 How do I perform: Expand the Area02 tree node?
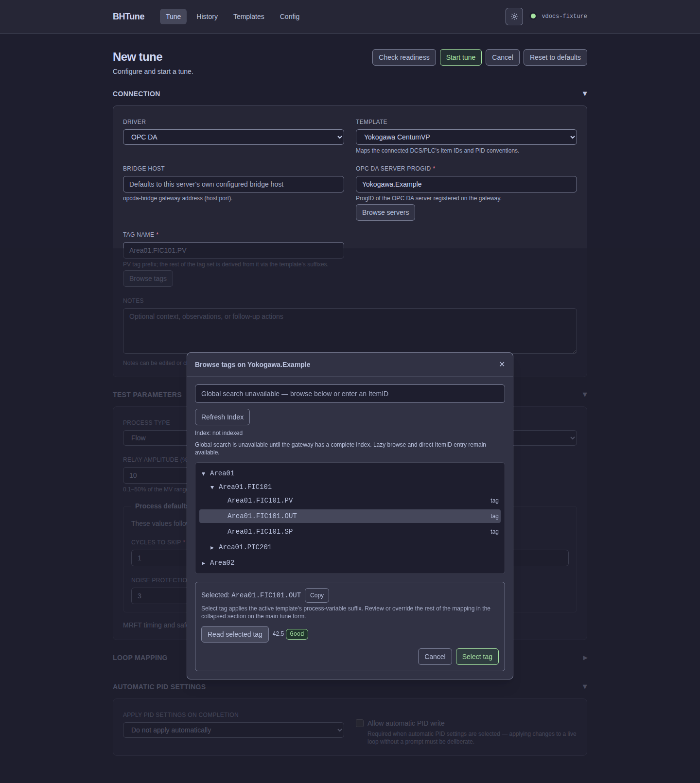tap(204, 563)
